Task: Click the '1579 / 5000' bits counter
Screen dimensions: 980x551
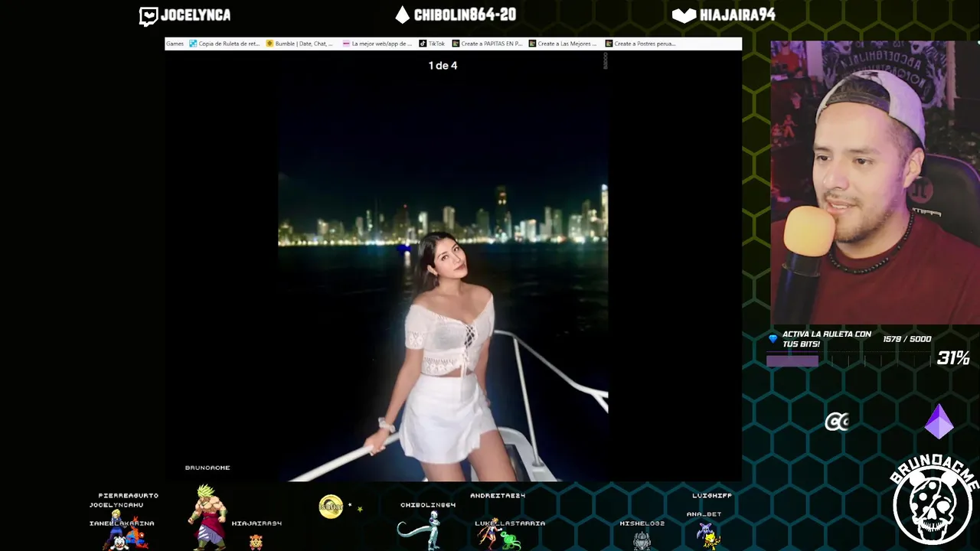Action: 907,339
